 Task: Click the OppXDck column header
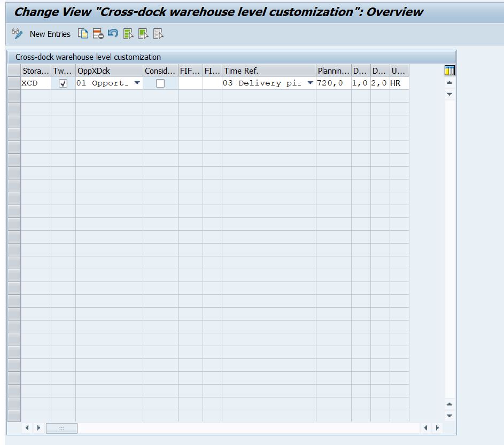109,71
